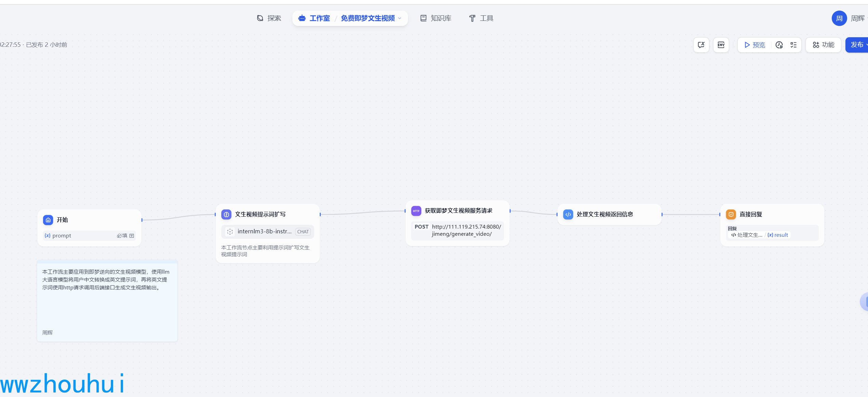
Task: Switch to the 知识库 tab
Action: coord(436,18)
